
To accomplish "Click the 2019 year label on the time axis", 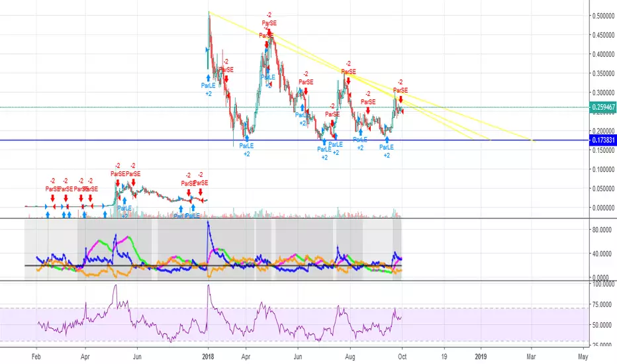I will click(x=481, y=357).
